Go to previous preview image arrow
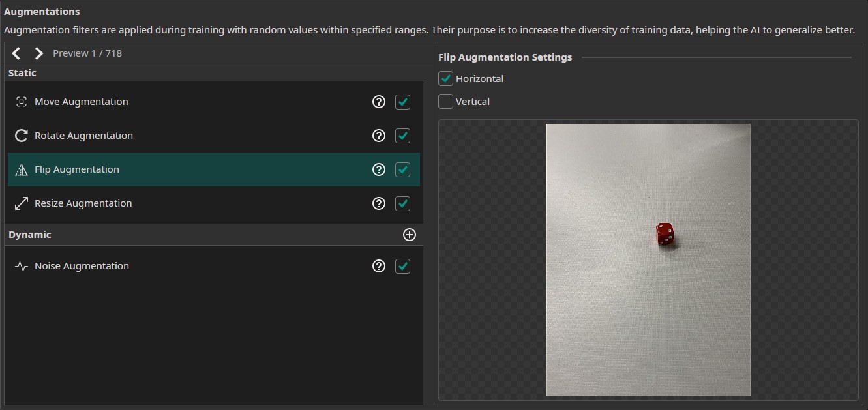Screen dimensions: 868x410 [16, 53]
